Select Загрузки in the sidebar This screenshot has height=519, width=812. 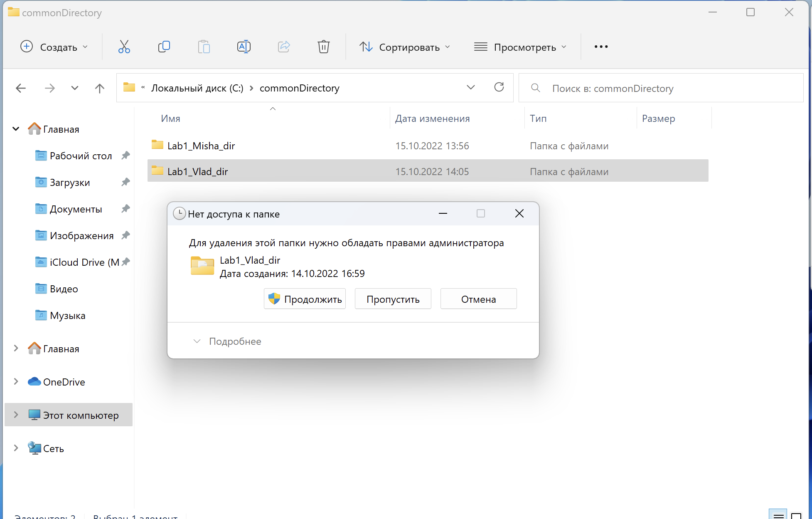coord(70,183)
